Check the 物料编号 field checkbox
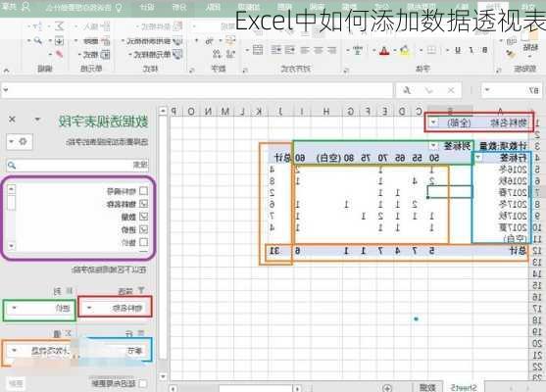Image resolution: width=546 pixels, height=392 pixels. coord(143,191)
